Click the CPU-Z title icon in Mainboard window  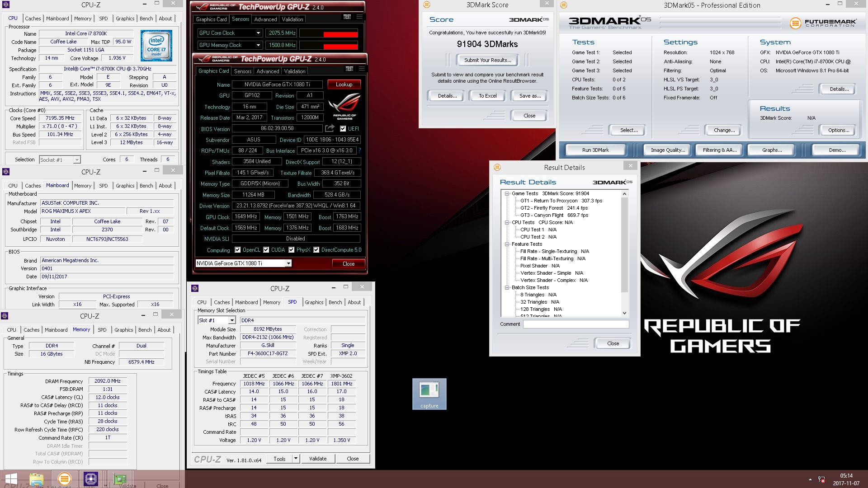tap(6, 171)
